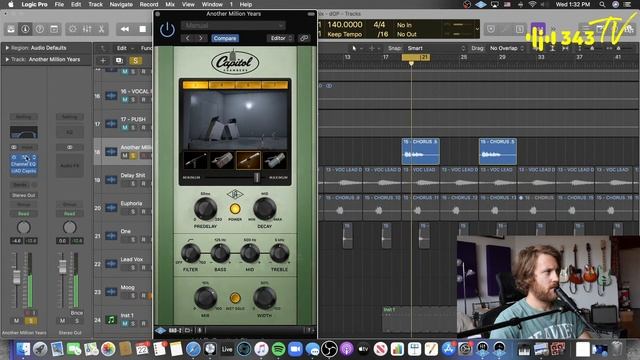Open the UAD Capitol plugin slot
The width and height of the screenshot is (640, 360).
[x=23, y=171]
